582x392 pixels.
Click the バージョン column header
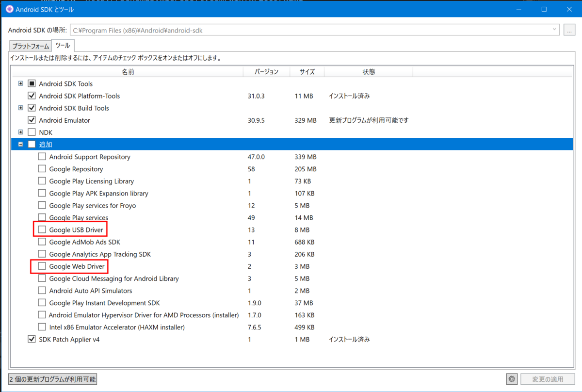[x=267, y=72]
